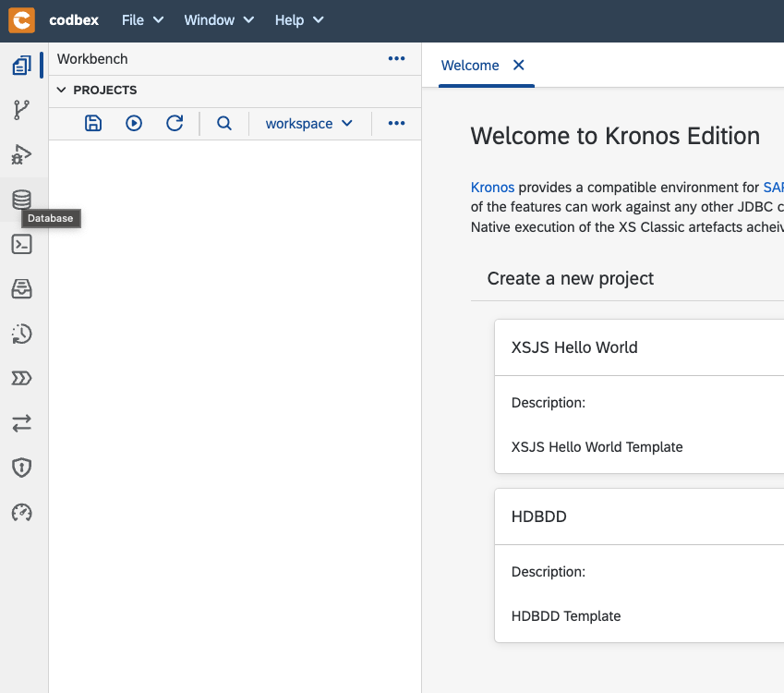Open the Security shield icon in sidebar

(x=21, y=468)
